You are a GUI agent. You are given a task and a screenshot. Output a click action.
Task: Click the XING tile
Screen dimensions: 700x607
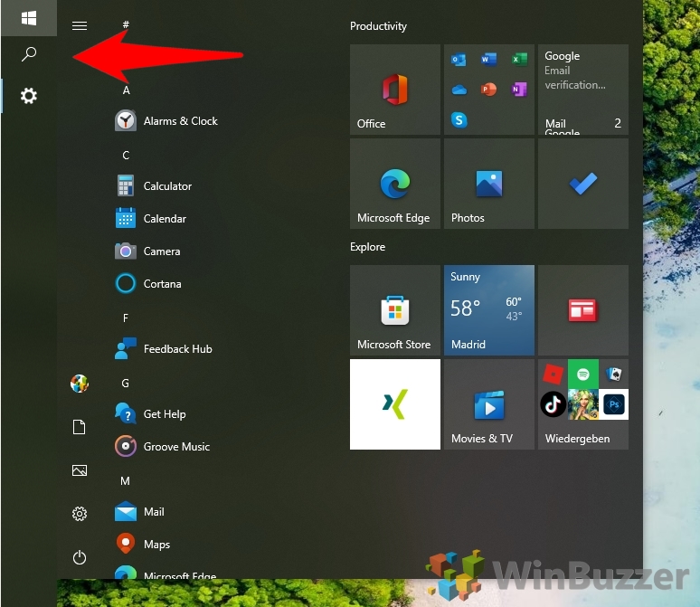click(x=395, y=404)
